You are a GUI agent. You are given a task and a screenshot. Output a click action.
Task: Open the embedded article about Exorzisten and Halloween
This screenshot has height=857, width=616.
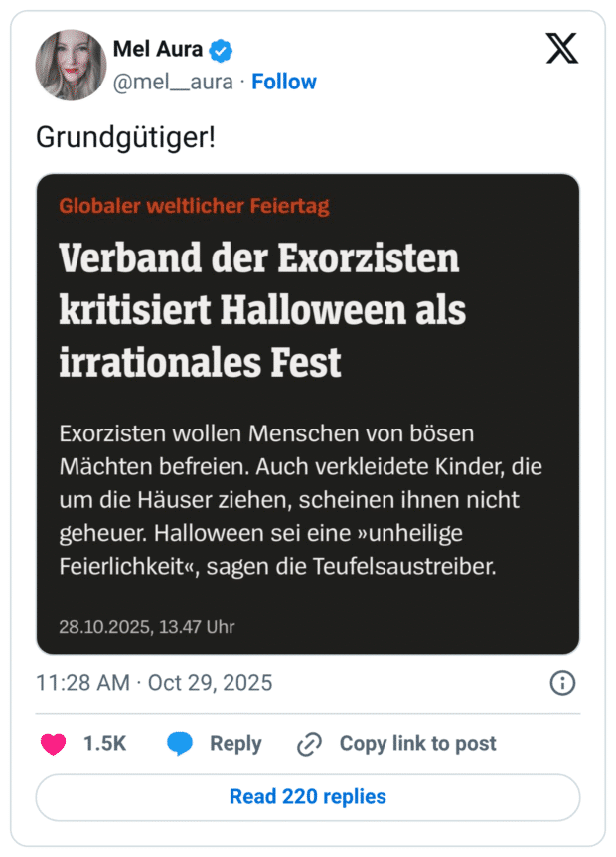(307, 408)
